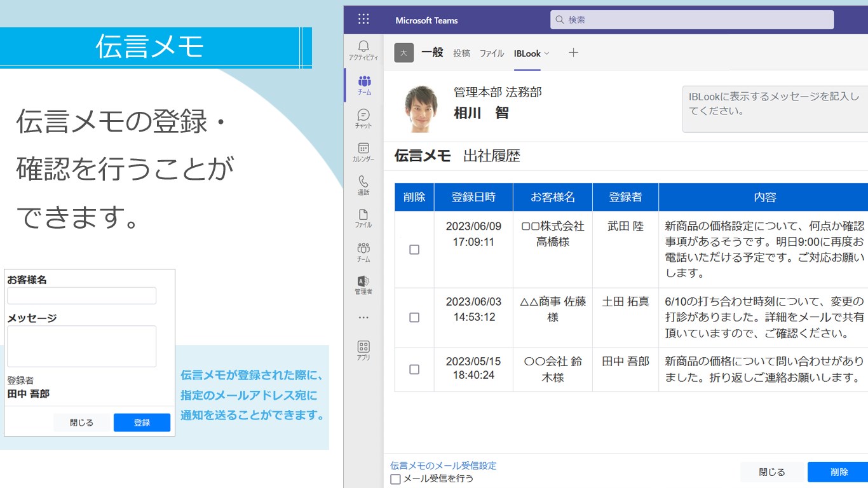Click the お客様名 column header

[x=553, y=197]
